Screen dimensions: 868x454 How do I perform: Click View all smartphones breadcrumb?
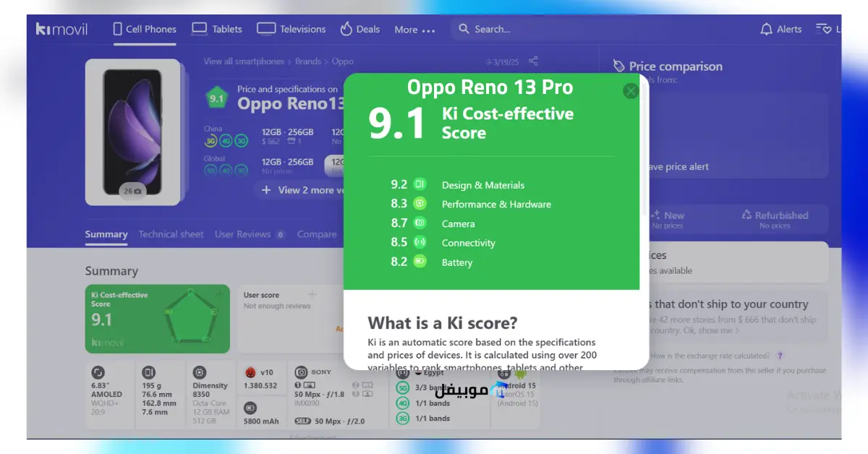[244, 61]
